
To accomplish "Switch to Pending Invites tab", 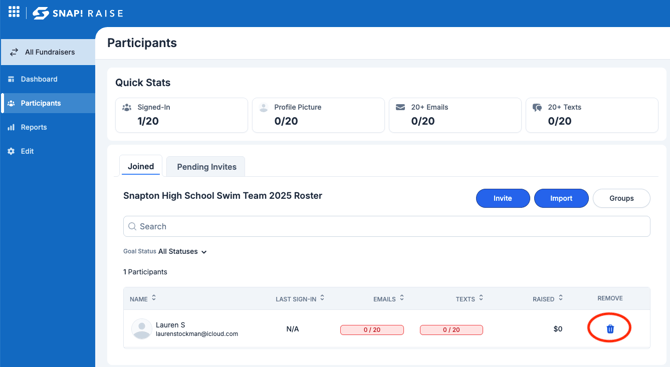I will pyautogui.click(x=206, y=167).
